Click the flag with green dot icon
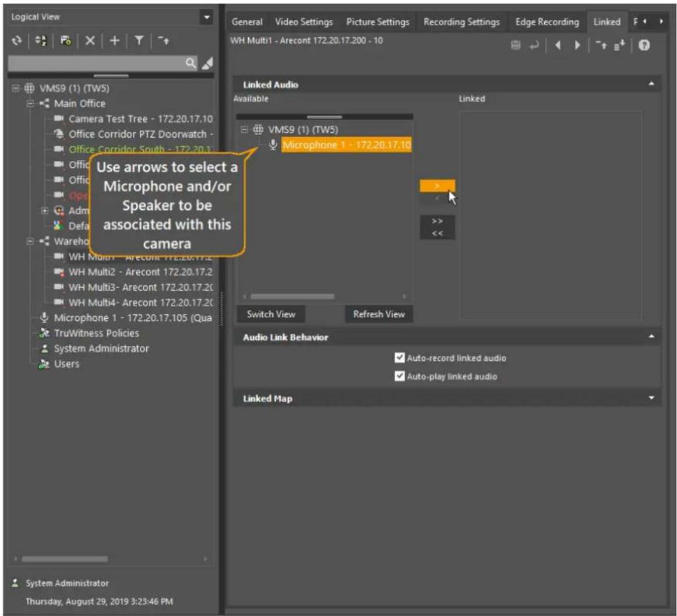Screen dimensions: 677x616 click(66, 41)
